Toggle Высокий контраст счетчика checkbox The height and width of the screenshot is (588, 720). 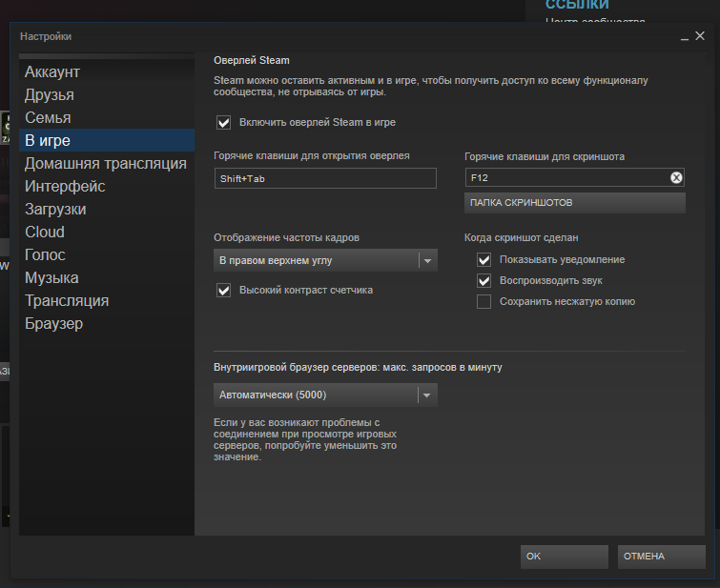click(223, 290)
